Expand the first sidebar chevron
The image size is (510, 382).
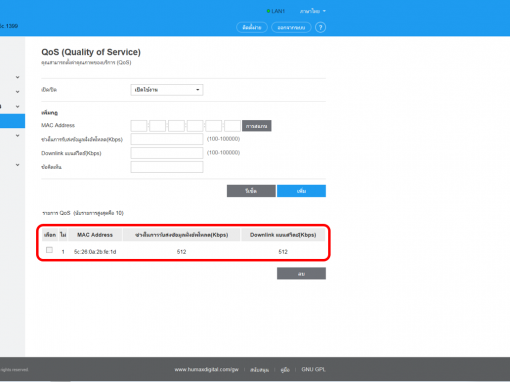(18, 77)
